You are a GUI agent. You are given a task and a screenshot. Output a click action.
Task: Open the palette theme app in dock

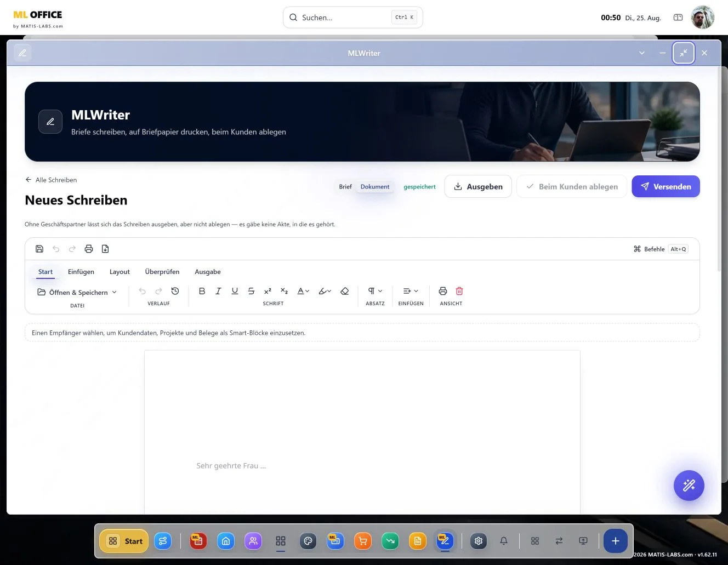click(308, 541)
